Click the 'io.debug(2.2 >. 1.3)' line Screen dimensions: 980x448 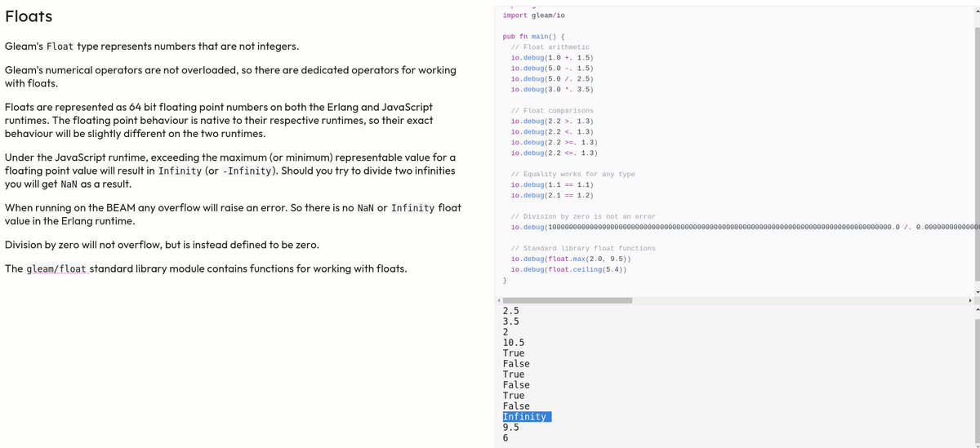552,122
